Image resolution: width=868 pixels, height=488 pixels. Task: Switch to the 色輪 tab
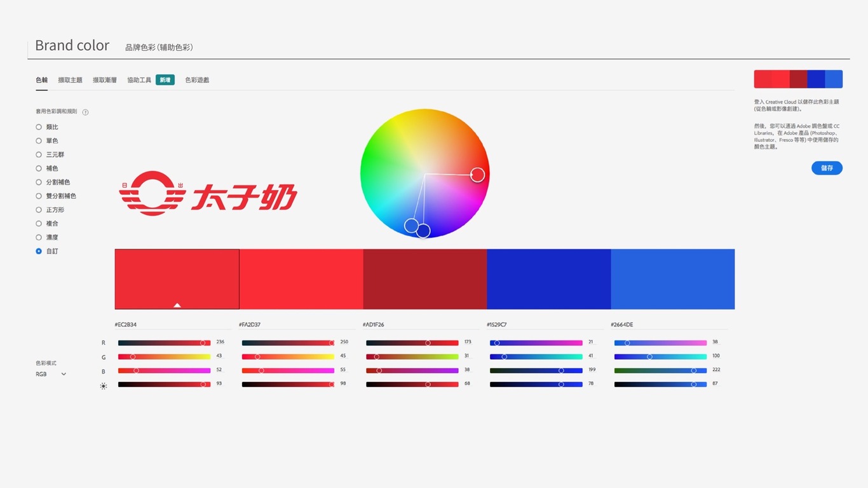pos(41,80)
